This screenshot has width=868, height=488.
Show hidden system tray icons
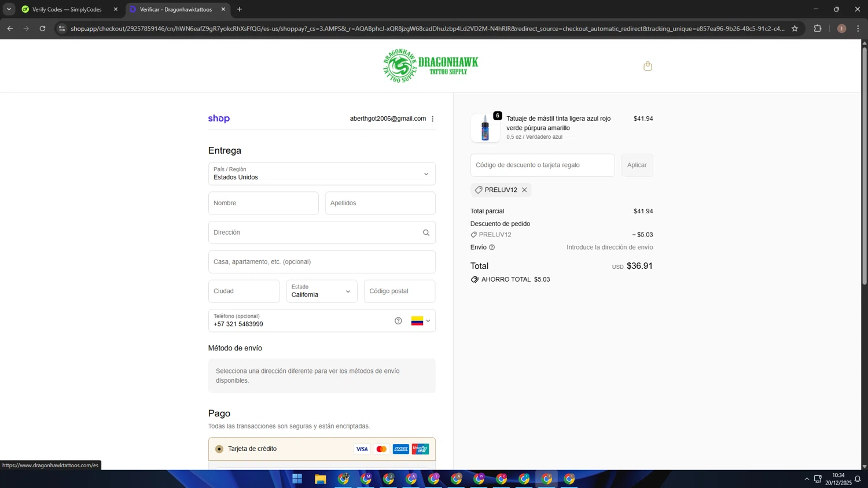pyautogui.click(x=807, y=479)
